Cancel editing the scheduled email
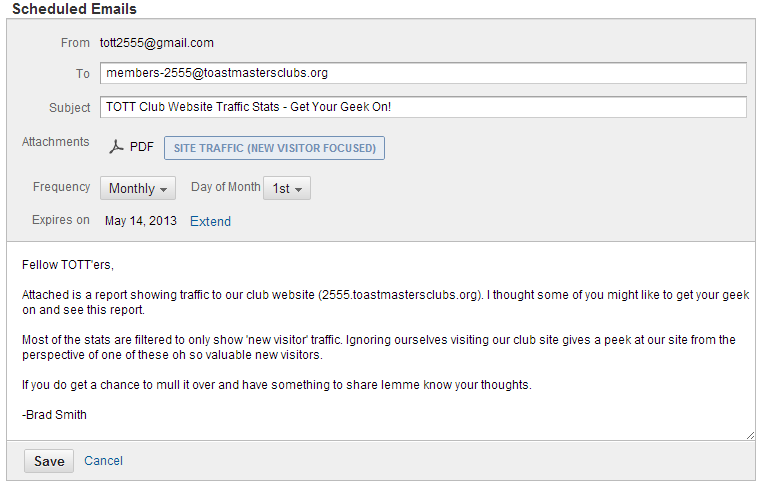This screenshot has height=485, width=759. click(103, 461)
